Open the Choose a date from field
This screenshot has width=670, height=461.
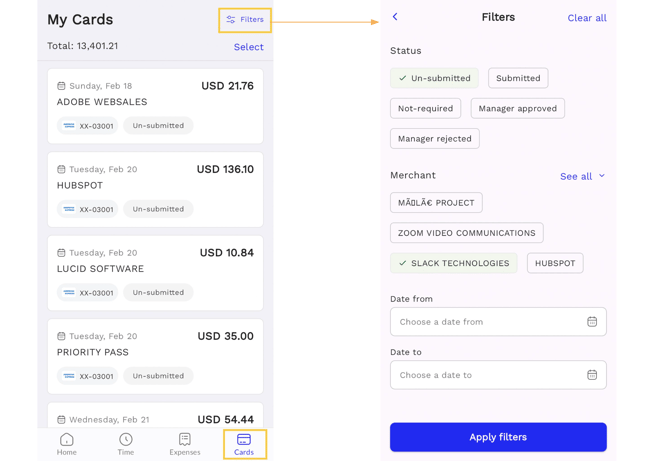click(485, 322)
